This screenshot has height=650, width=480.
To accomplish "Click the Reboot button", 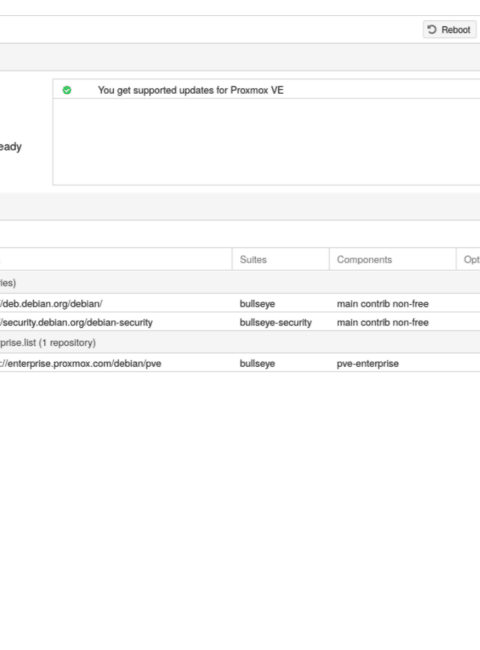I will [x=449, y=30].
